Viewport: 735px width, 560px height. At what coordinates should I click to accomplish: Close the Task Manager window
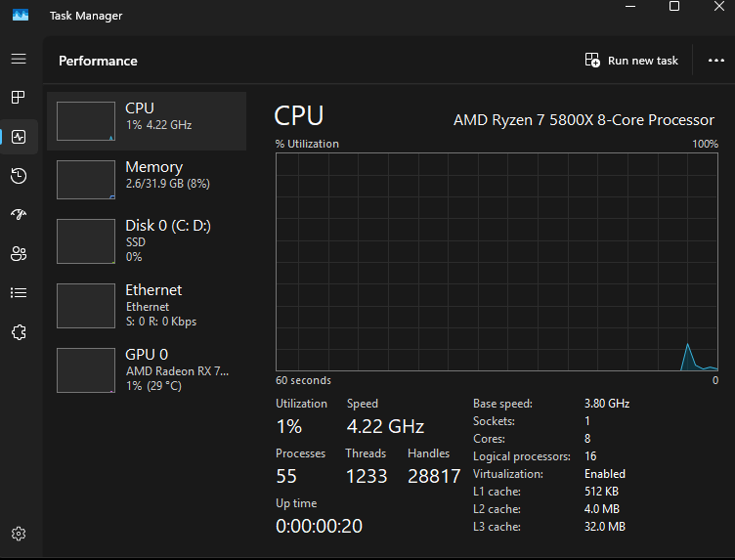pyautogui.click(x=719, y=6)
